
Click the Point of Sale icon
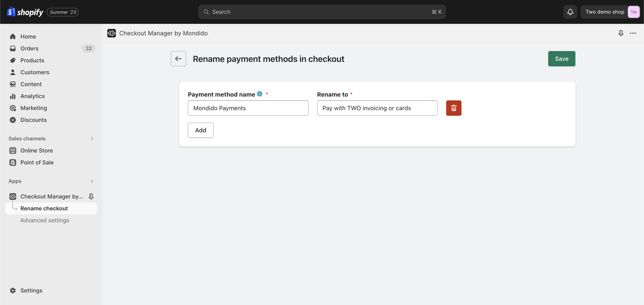click(13, 163)
